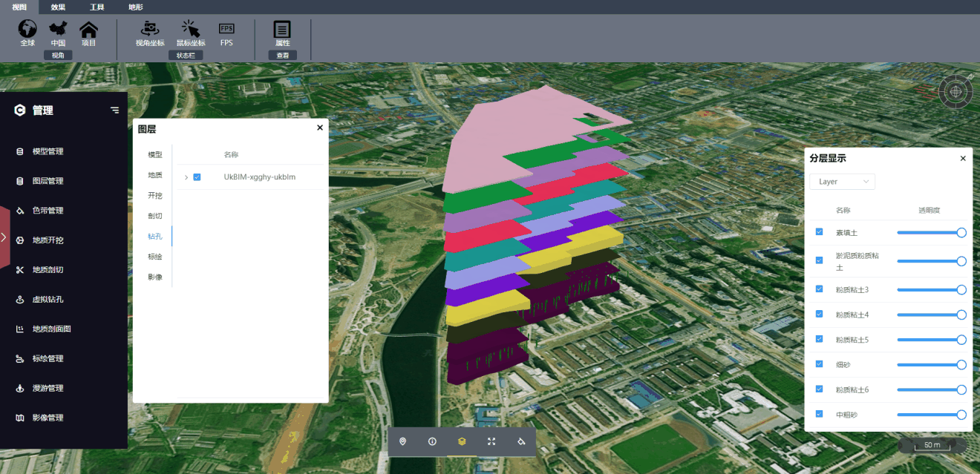Open the 效果 menu tab
Screen dimensions: 980x474
[x=58, y=7]
